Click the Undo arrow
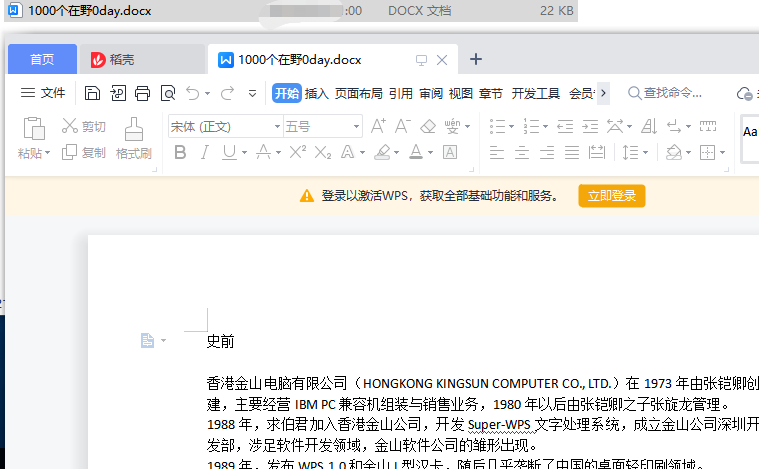 [x=193, y=93]
